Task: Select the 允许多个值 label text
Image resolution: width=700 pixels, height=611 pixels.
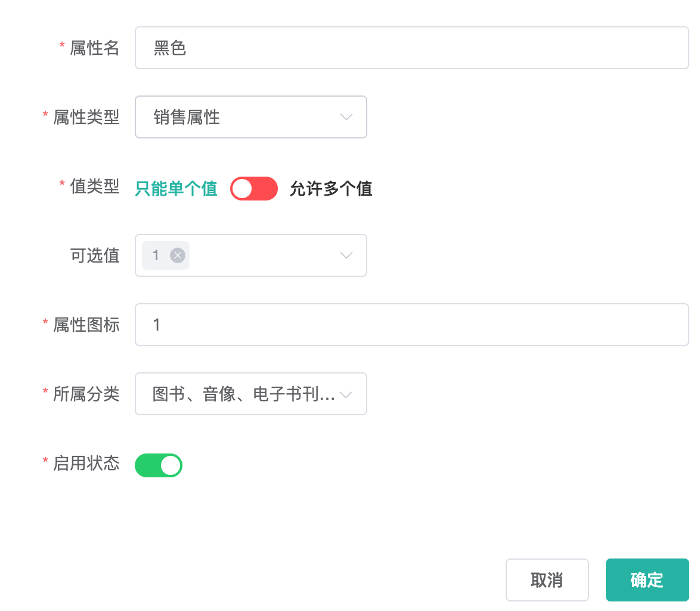Action: pyautogui.click(x=331, y=189)
